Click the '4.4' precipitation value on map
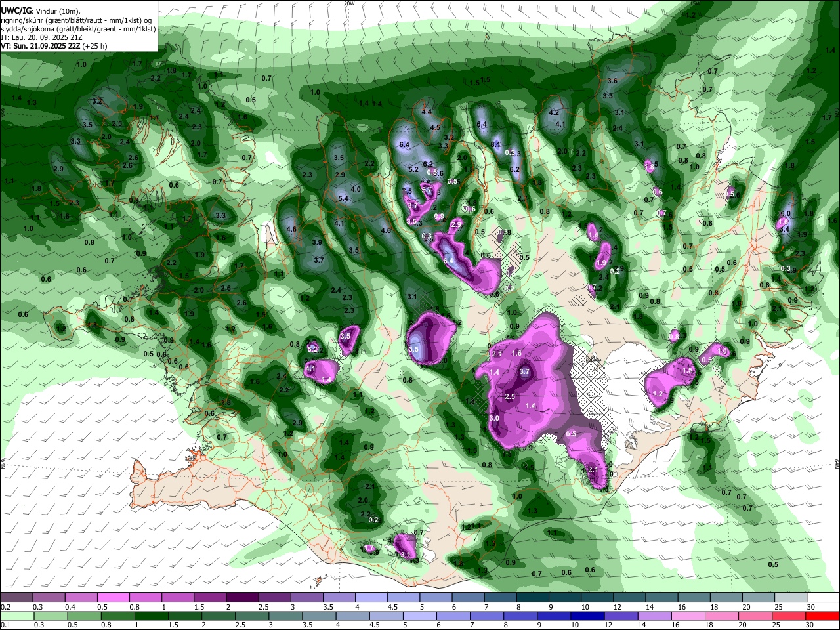The height and width of the screenshot is (630, 840). 427,112
